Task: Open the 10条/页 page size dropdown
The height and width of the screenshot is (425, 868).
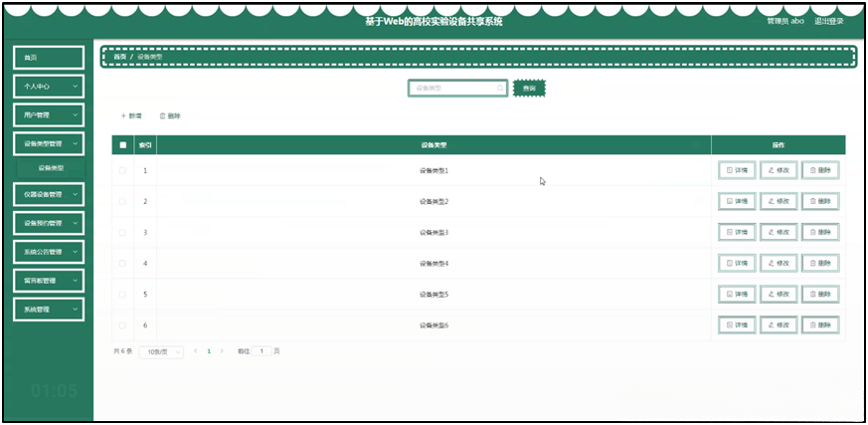Action: (161, 352)
